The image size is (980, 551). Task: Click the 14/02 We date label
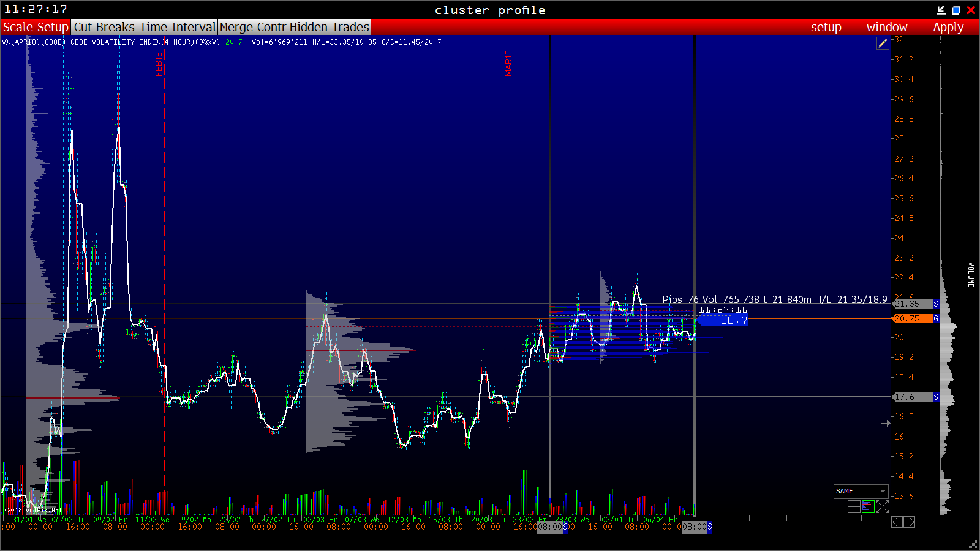(x=153, y=520)
